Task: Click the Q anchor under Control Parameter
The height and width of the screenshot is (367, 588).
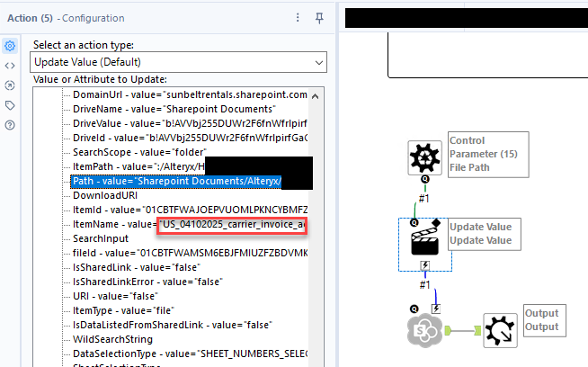Action: [425, 179]
